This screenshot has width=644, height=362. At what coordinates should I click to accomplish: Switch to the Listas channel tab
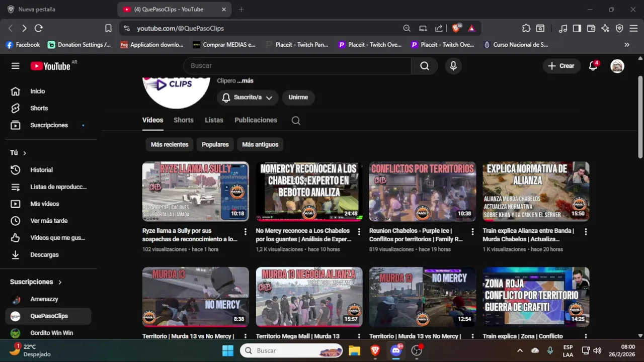point(214,120)
